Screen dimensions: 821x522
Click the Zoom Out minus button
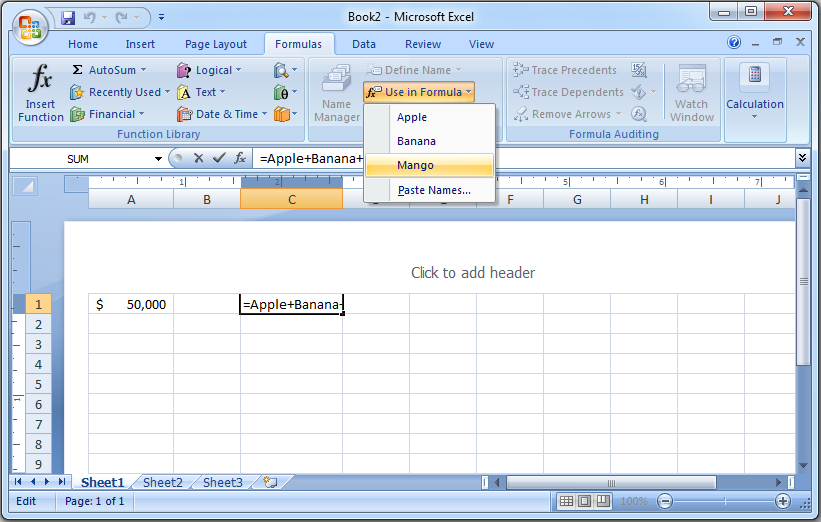coord(665,501)
